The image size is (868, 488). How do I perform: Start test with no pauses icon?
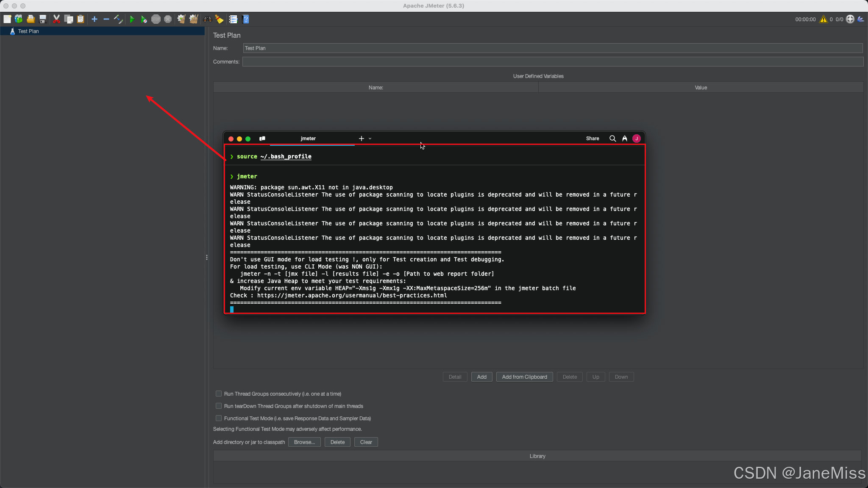coord(144,19)
